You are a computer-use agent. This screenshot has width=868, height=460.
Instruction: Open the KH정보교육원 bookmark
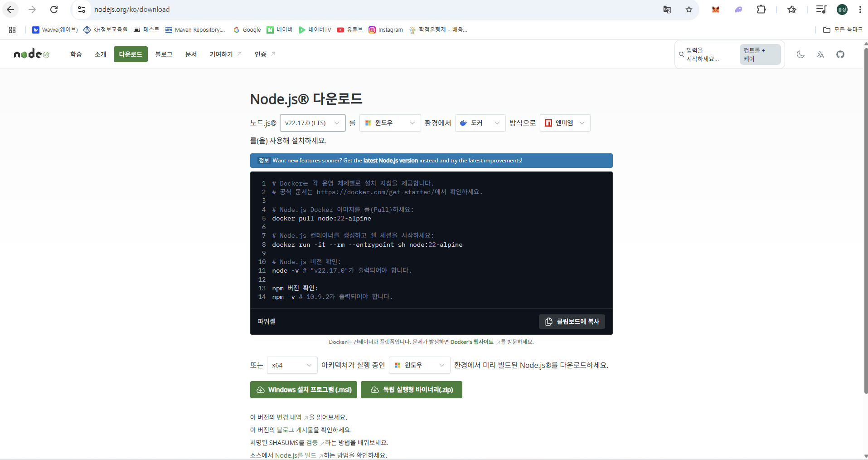pyautogui.click(x=106, y=30)
